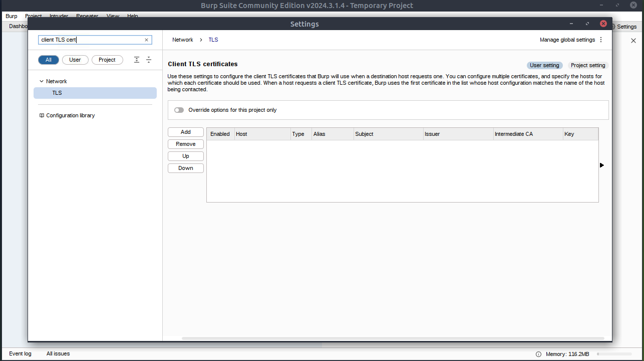
Task: Click the collapse all sections icon
Action: (x=149, y=60)
